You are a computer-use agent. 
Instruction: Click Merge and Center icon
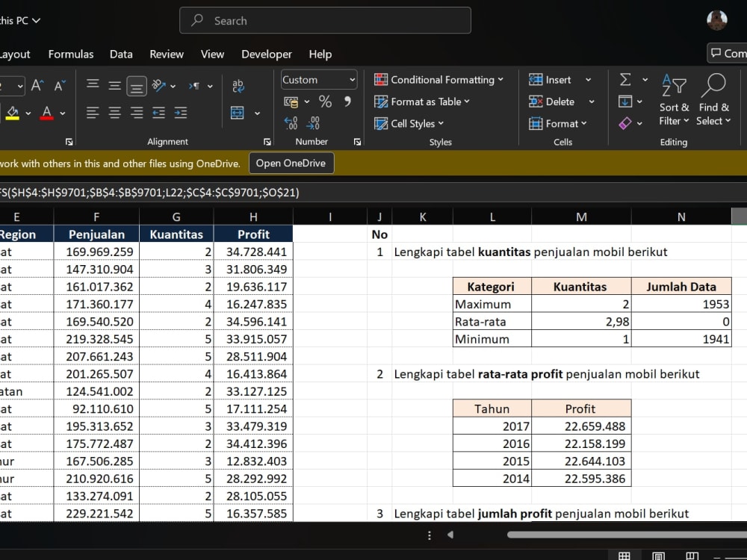pos(238,113)
